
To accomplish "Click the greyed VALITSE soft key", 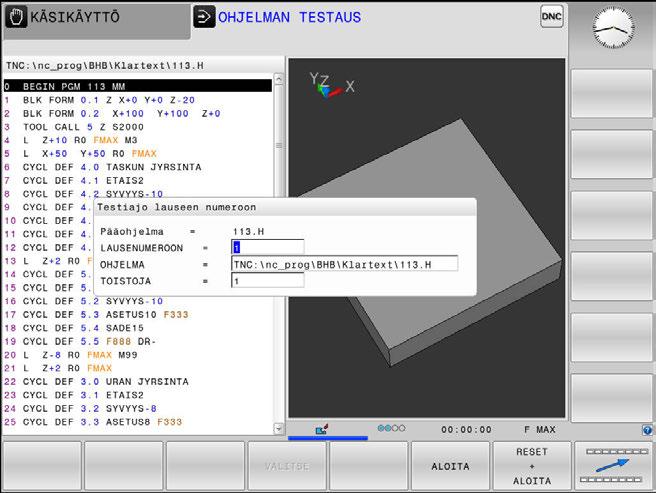I will point(287,466).
